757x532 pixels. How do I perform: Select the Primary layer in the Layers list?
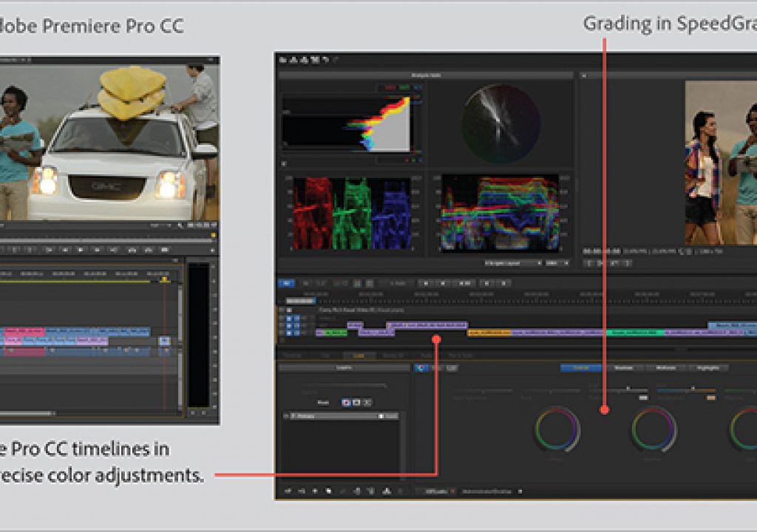(x=344, y=416)
